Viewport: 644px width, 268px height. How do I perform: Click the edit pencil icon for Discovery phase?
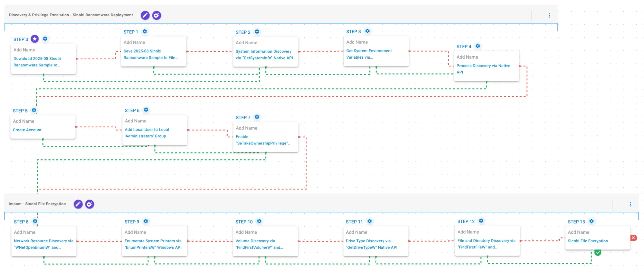[145, 15]
